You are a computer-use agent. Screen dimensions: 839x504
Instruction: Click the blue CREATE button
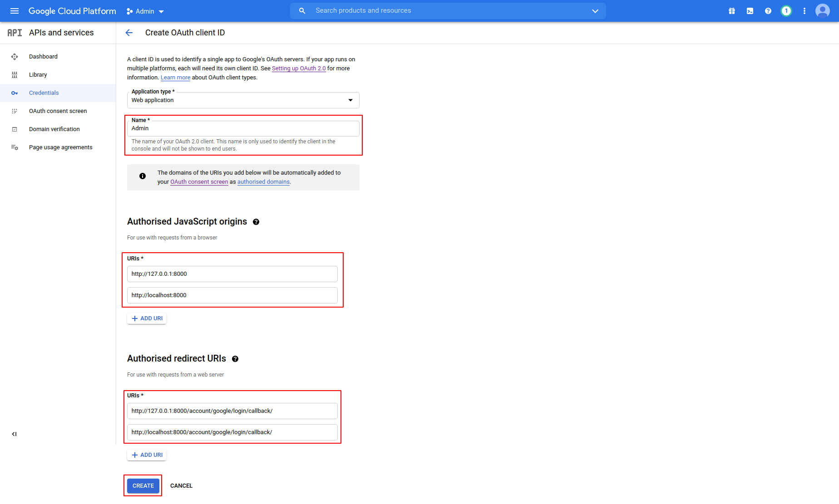pyautogui.click(x=143, y=486)
